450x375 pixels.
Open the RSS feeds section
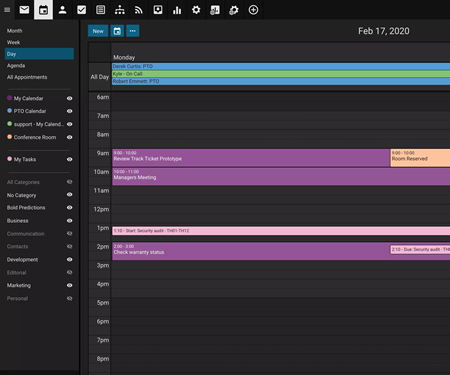click(x=139, y=10)
